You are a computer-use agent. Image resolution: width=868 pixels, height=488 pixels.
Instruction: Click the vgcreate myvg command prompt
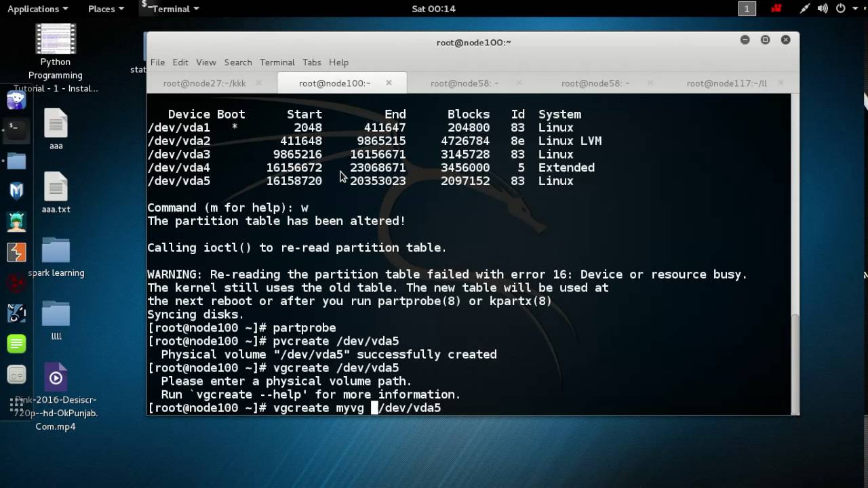pos(294,408)
